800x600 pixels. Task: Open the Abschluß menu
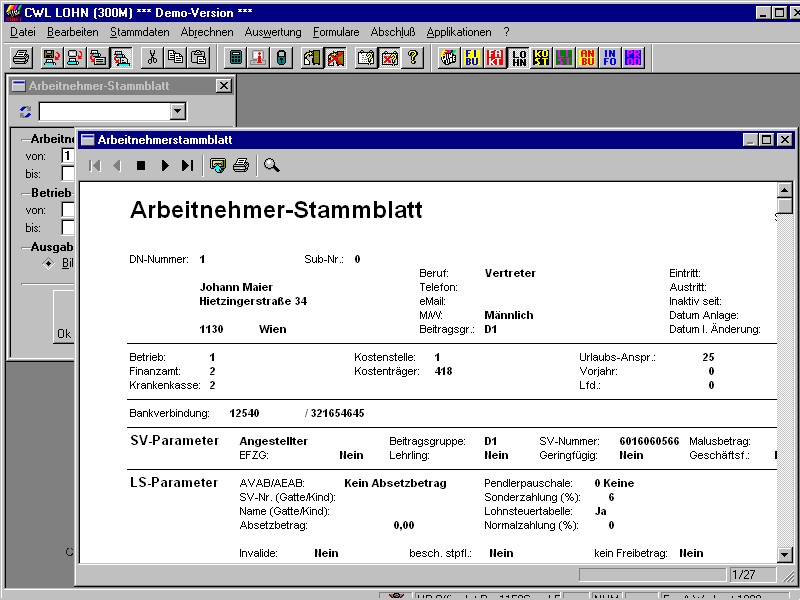coord(393,32)
